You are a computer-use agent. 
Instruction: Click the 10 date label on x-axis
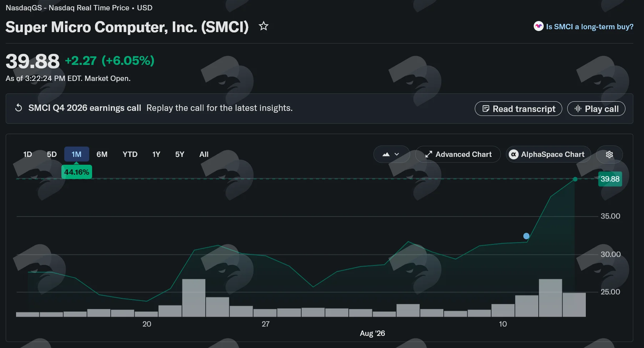503,324
